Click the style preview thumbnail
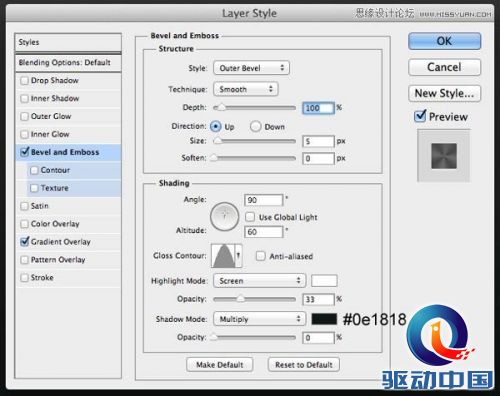 coord(444,156)
